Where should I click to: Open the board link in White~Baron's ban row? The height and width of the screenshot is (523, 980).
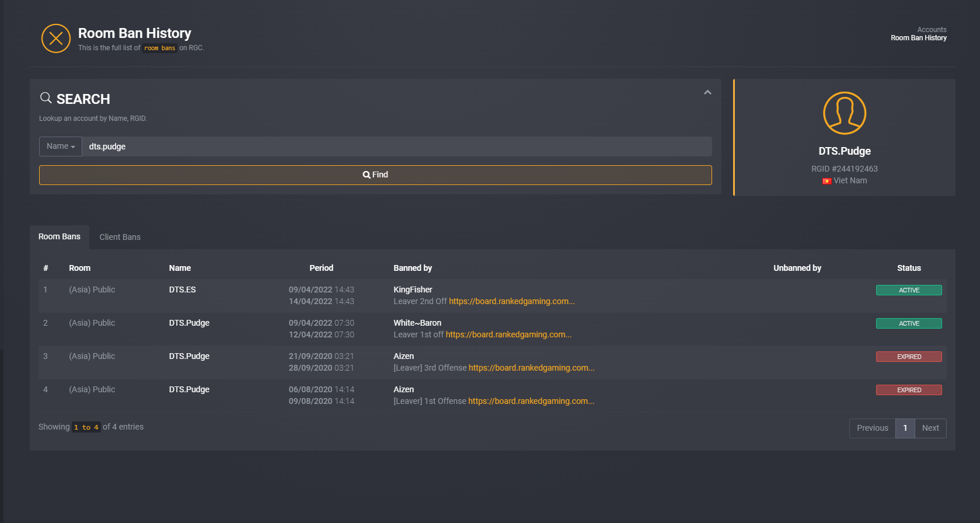[x=508, y=334]
